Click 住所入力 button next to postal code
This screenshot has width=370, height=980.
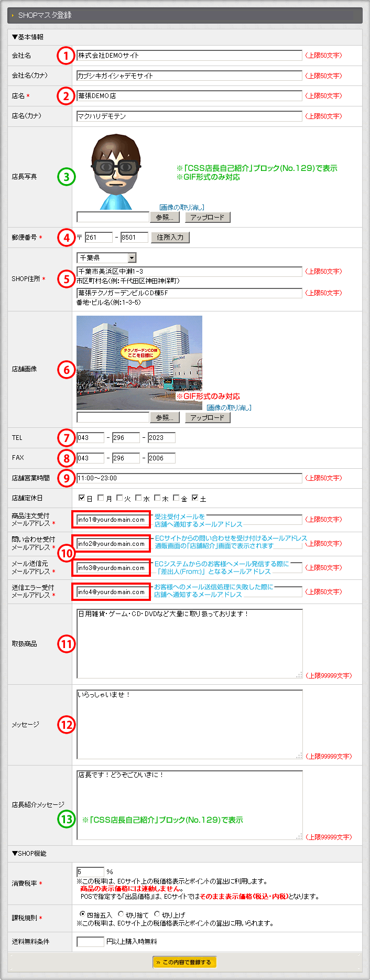[x=170, y=238]
